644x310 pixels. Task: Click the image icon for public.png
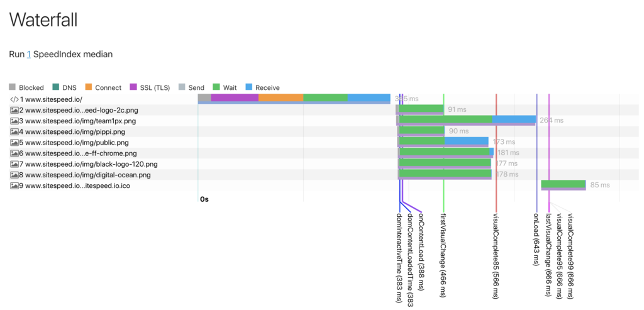14,143
